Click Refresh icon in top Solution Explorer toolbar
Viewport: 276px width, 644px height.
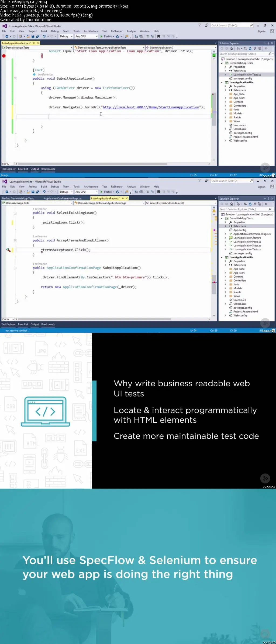[x=250, y=49]
